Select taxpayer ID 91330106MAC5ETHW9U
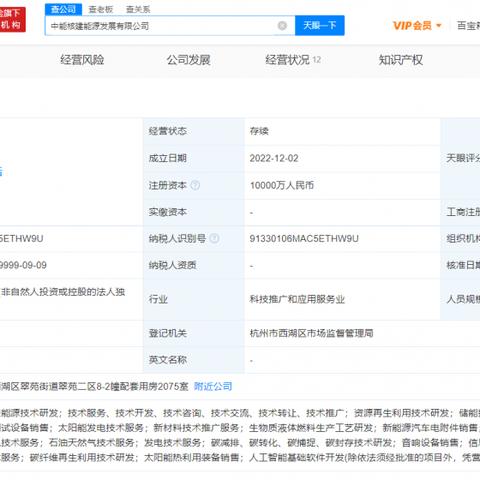Viewport: 480px width, 480px height. [x=304, y=239]
